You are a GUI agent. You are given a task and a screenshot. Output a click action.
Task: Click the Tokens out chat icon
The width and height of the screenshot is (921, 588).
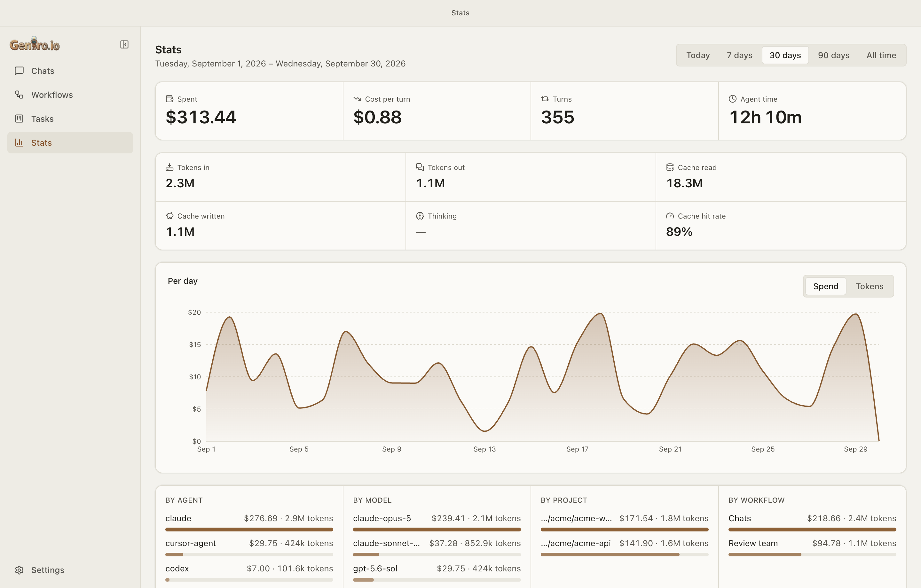coord(420,167)
